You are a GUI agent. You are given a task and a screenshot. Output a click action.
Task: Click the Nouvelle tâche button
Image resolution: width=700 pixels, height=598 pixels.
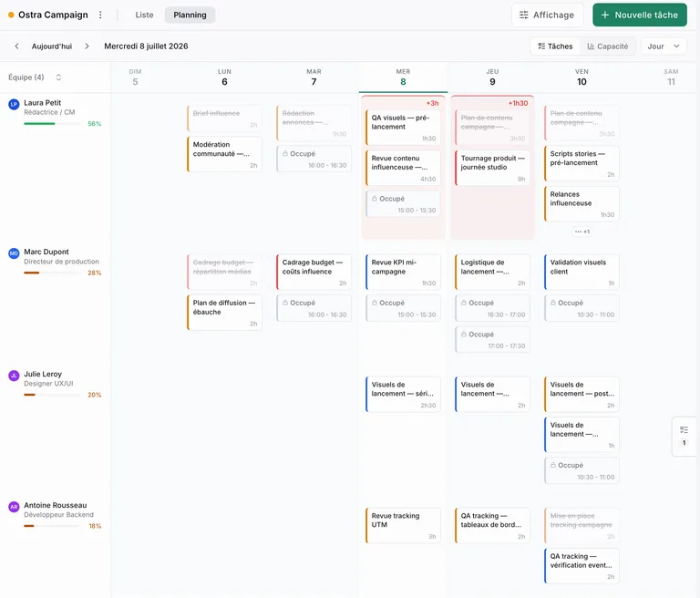pyautogui.click(x=639, y=15)
